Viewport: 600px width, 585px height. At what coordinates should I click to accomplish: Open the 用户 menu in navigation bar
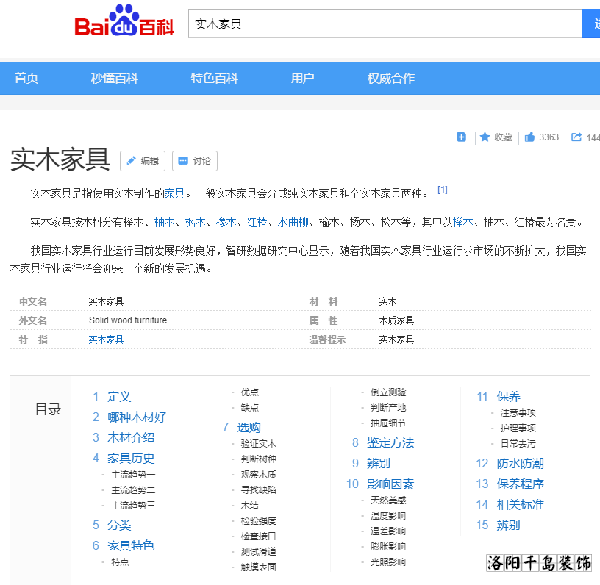[302, 78]
